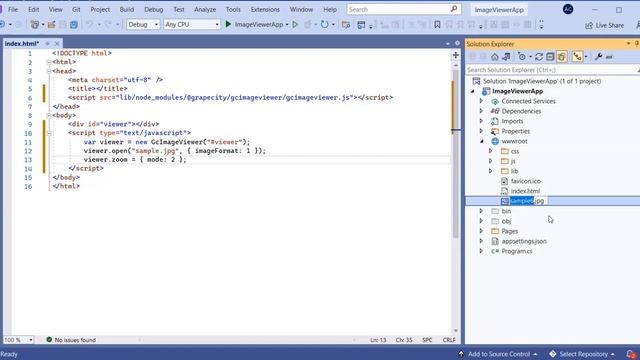
Task: Click Collapse All icon in Solution Explorer
Action: pyautogui.click(x=550, y=57)
